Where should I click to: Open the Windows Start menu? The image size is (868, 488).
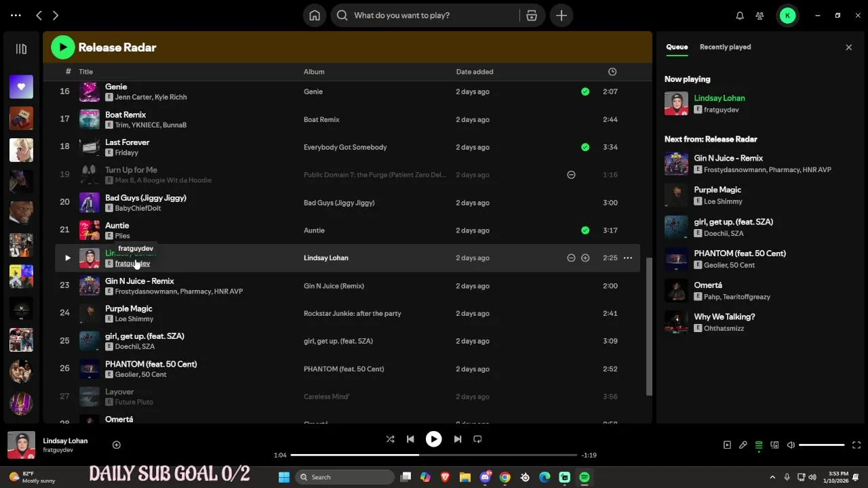(284, 477)
